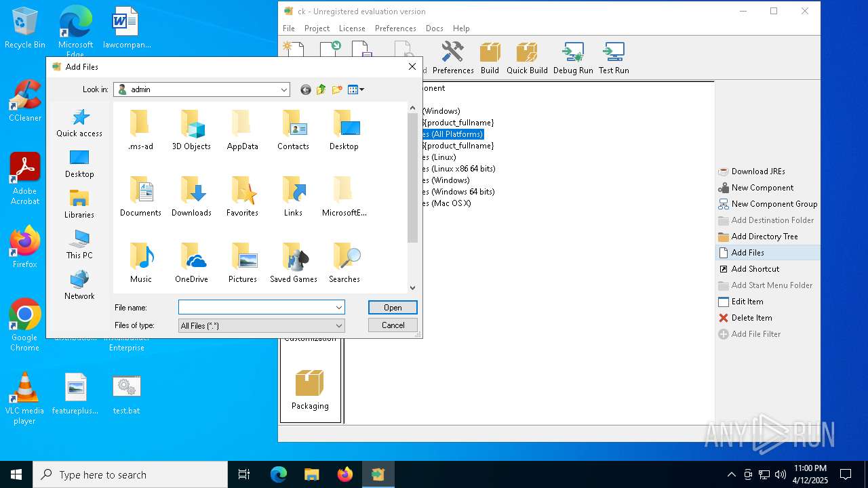The width and height of the screenshot is (868, 488).
Task: Click the Cancel button
Action: point(393,325)
